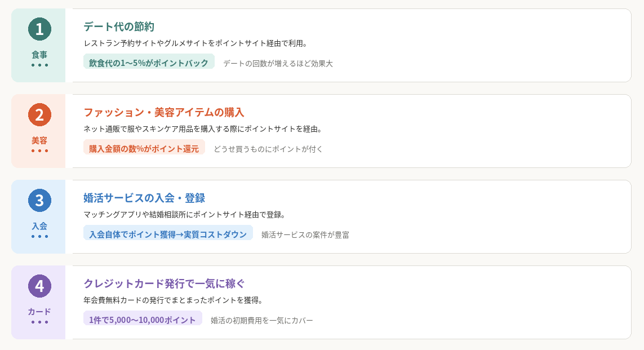Click the 飲食代の1〜5%がポイントバック badge
This screenshot has height=350, width=644.
click(x=149, y=63)
